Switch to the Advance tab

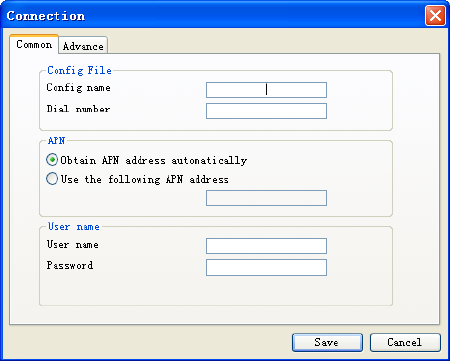click(83, 45)
